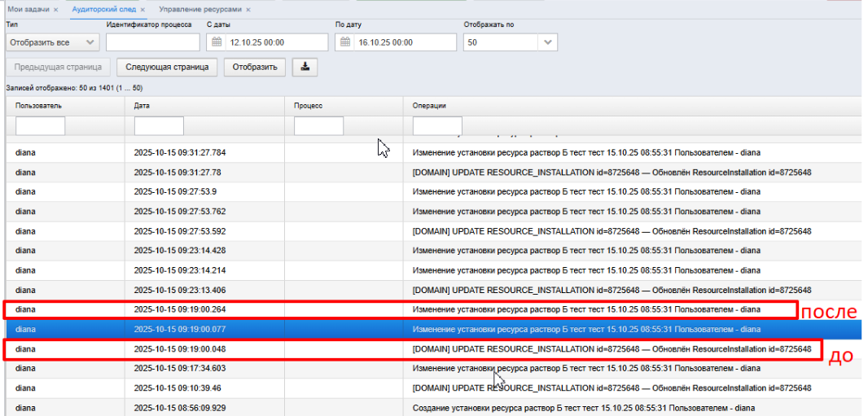Expand the Тип dropdown Отобразить все
This screenshot has height=416, width=868.
(52, 42)
